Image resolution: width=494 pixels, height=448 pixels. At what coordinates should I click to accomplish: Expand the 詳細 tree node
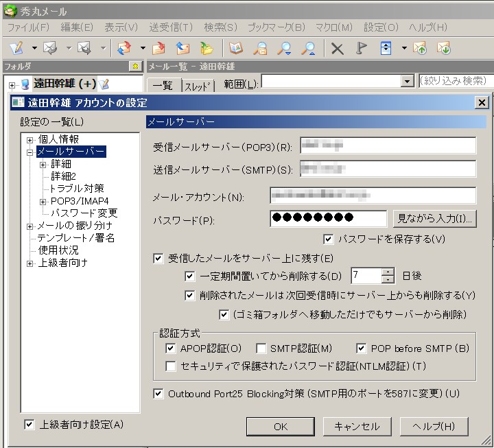[x=43, y=165]
